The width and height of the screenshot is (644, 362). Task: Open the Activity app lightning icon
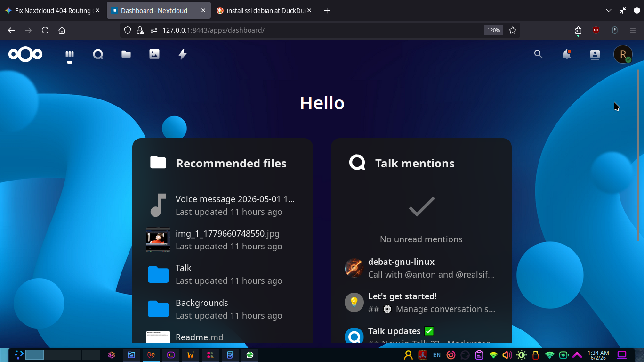tap(183, 54)
